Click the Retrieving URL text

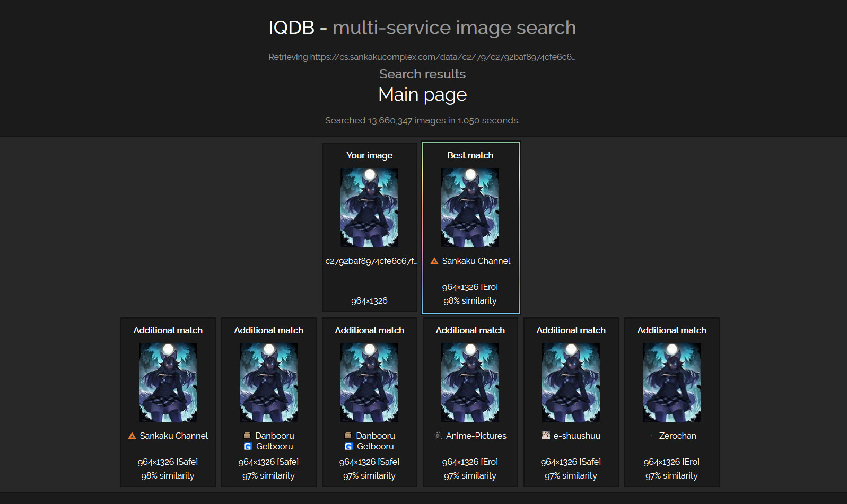(x=422, y=57)
